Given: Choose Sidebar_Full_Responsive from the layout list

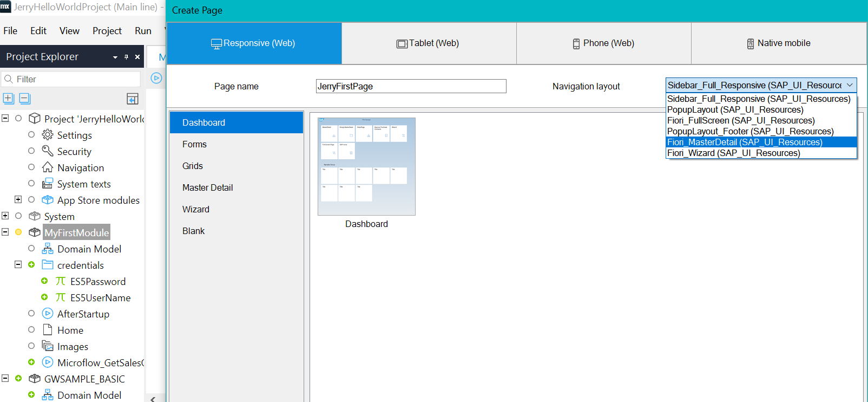Looking at the screenshot, I should tap(761, 99).
